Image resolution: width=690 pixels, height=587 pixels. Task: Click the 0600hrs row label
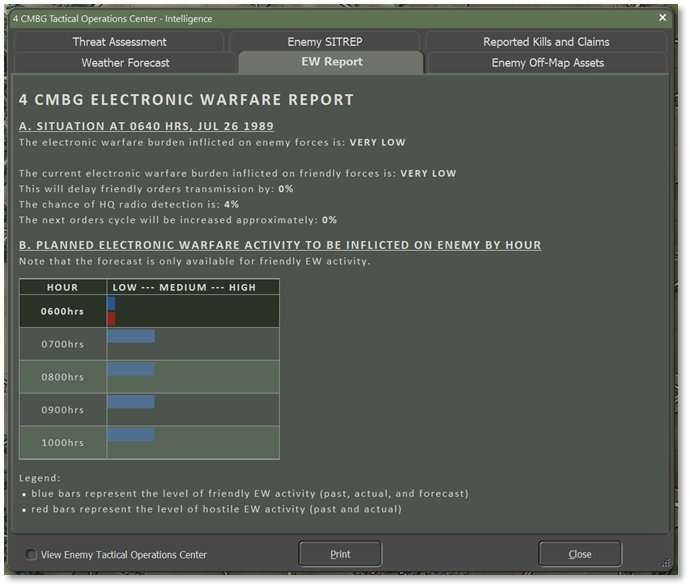click(x=62, y=311)
